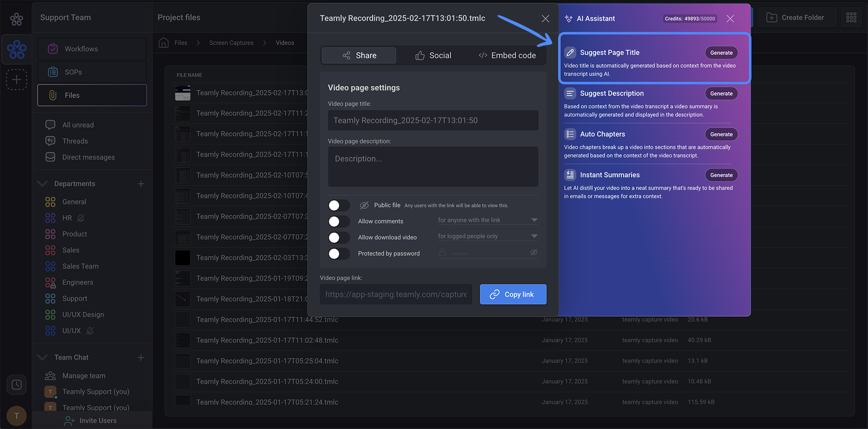The width and height of the screenshot is (868, 429).
Task: Add a new workspace with dashed plus icon
Action: click(x=16, y=79)
